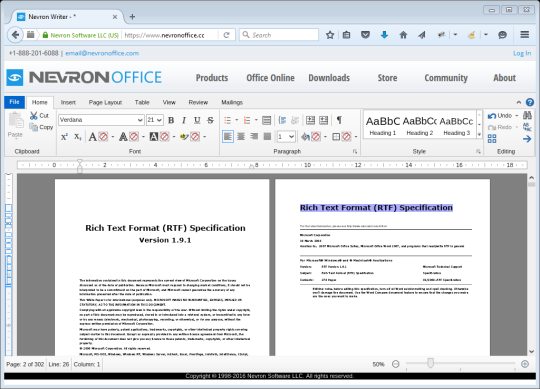Toggle center paragraph alignment
The image size is (540, 389).
coord(241,137)
